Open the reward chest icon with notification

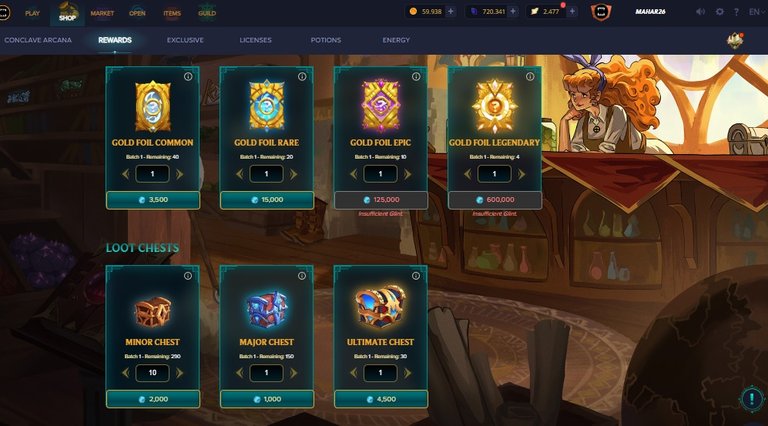(x=735, y=41)
